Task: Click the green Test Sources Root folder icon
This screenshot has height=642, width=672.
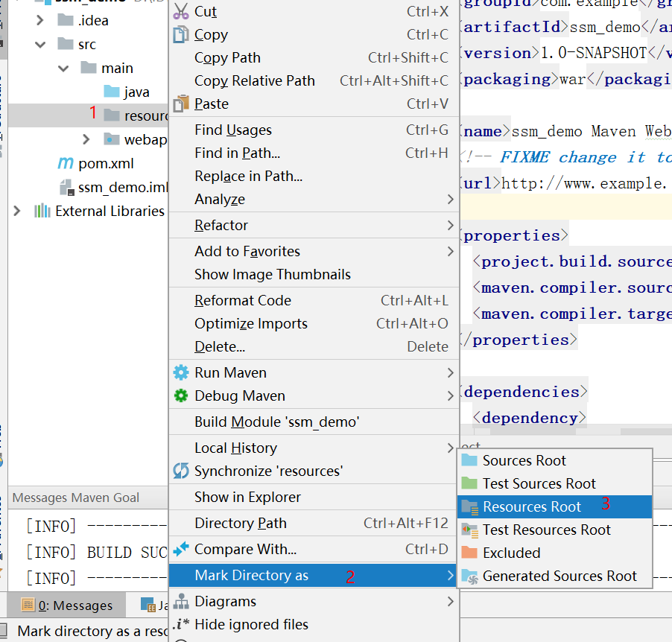Action: pos(469,483)
